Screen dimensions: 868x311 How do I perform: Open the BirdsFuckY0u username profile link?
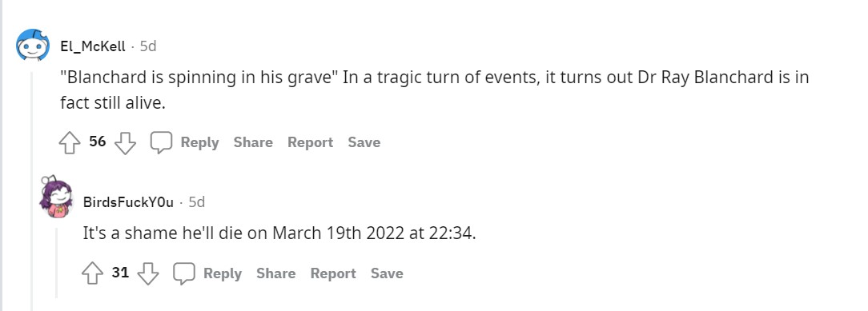coord(128,203)
